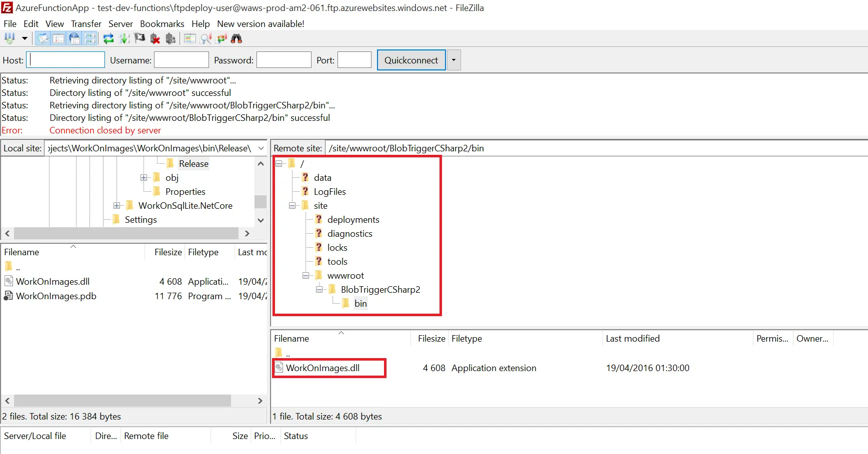This screenshot has width=868, height=454.
Task: Select remote file WorkOnImages.dll
Action: (322, 368)
